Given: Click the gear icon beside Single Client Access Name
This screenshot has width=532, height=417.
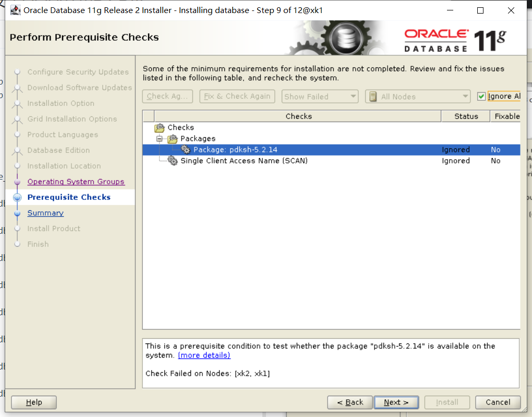Looking at the screenshot, I should point(173,161).
